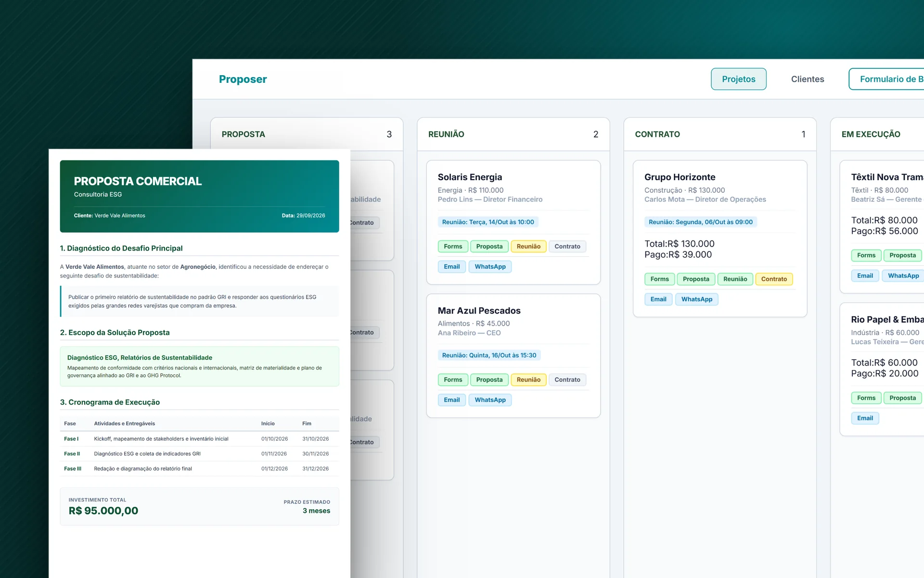Select 'Reunião: Quinta, 16/Out às 15:30' badge
The height and width of the screenshot is (578, 924).
pos(489,355)
